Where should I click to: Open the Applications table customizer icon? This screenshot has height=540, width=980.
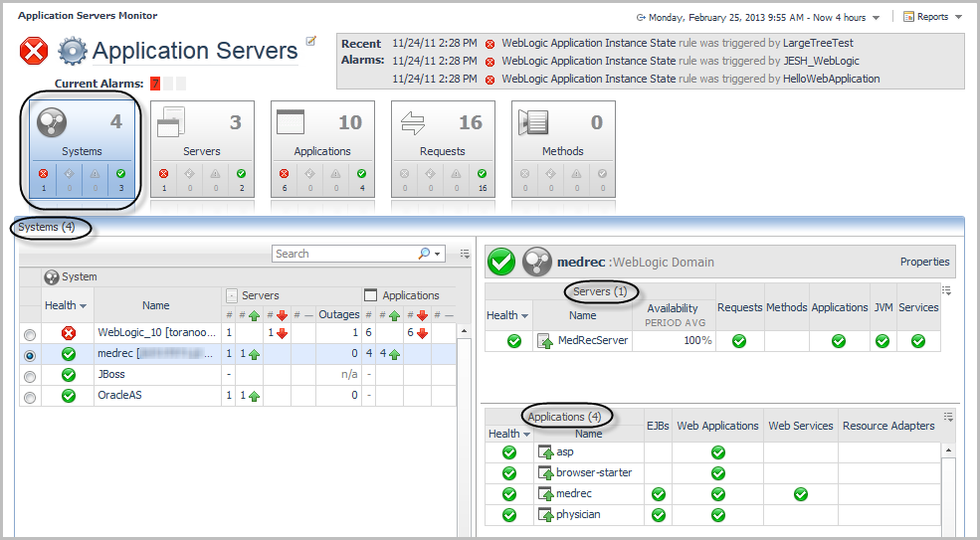pyautogui.click(x=949, y=417)
